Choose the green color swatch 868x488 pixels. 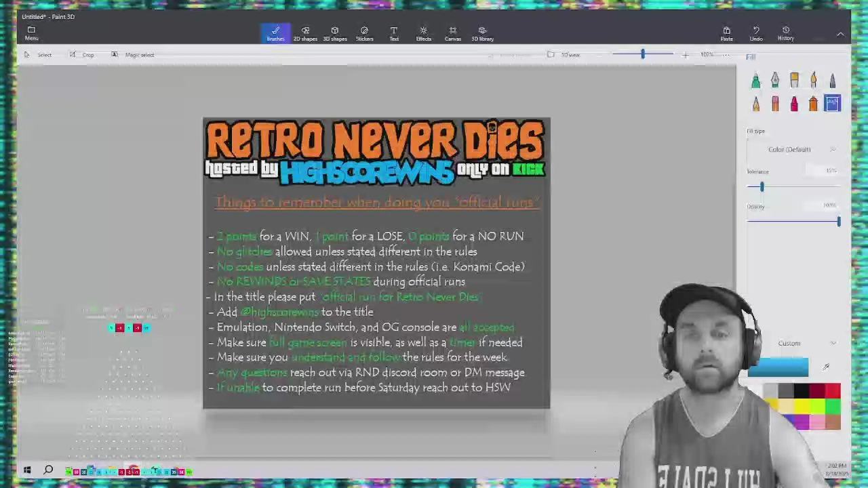point(833,406)
